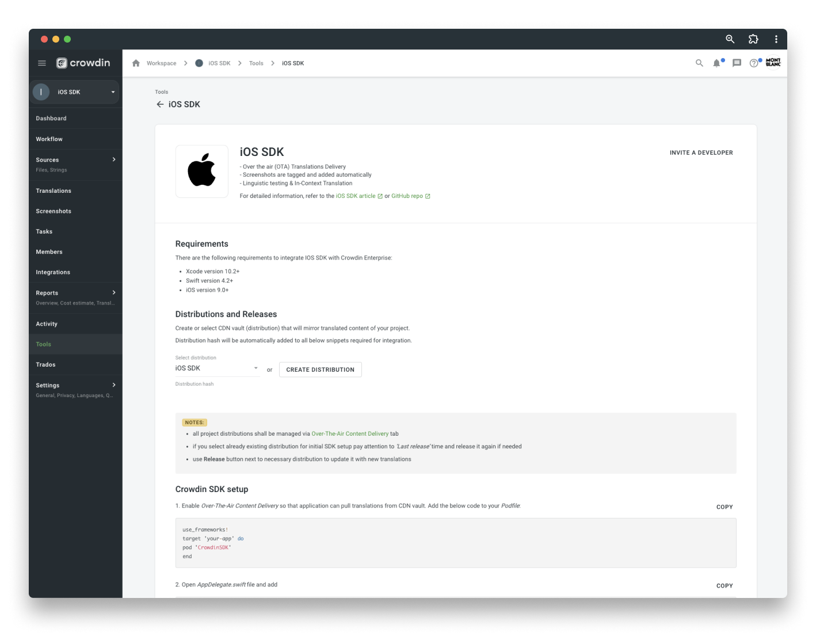The height and width of the screenshot is (644, 816).
Task: Click Tools in the breadcrumb
Action: 256,63
